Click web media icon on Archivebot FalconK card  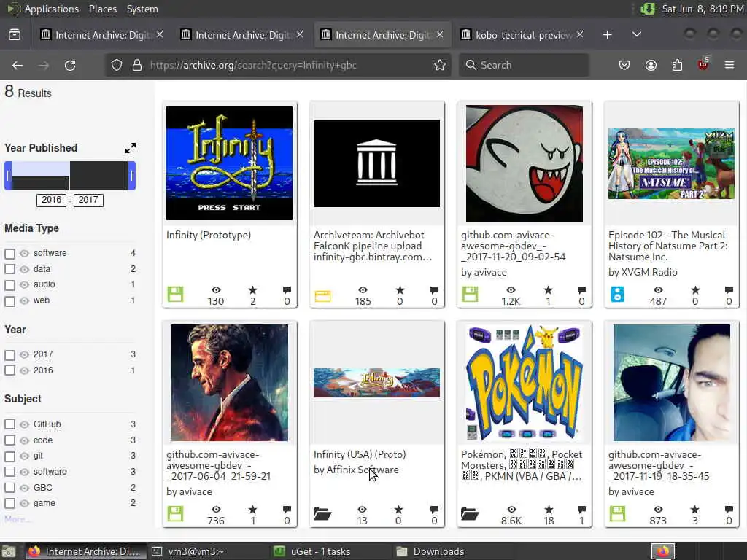[322, 296]
